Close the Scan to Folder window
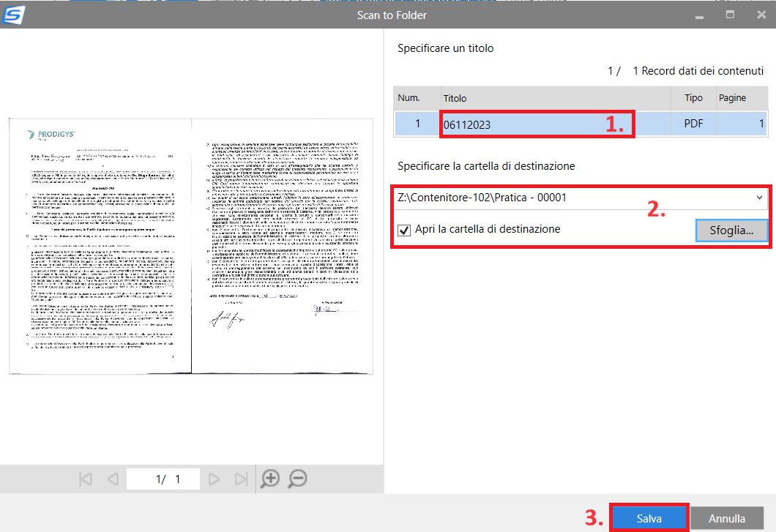This screenshot has height=532, width=776. point(761,15)
